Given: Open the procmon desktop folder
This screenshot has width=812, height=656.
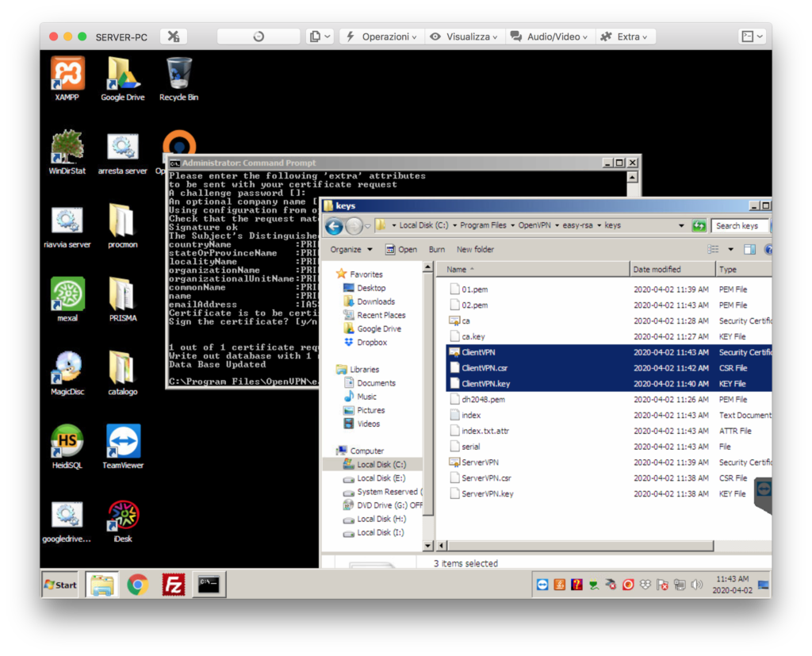Looking at the screenshot, I should coord(122,226).
